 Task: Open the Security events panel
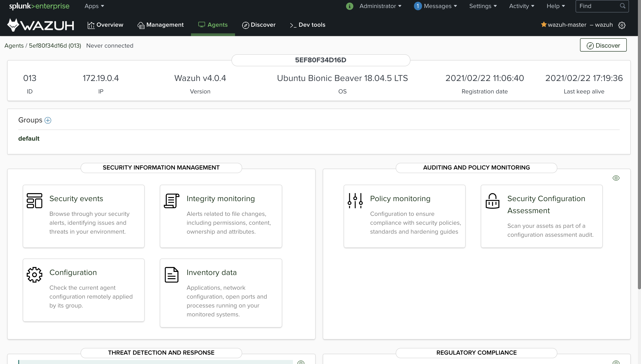[76, 198]
